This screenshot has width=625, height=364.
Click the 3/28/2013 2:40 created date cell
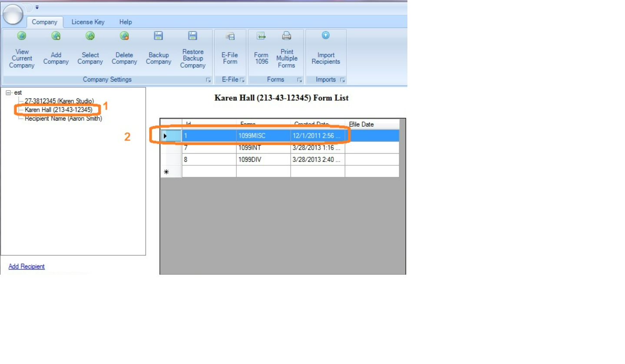coord(318,160)
